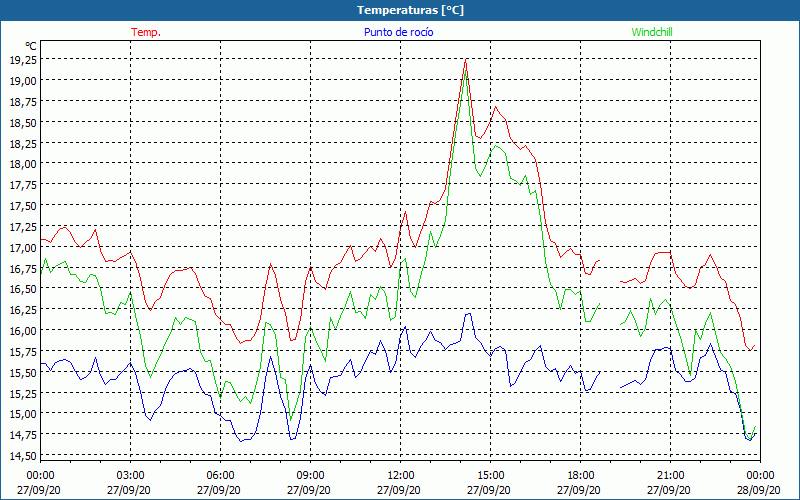Click the 15,25 y-axis value
800x500 pixels.
point(23,393)
